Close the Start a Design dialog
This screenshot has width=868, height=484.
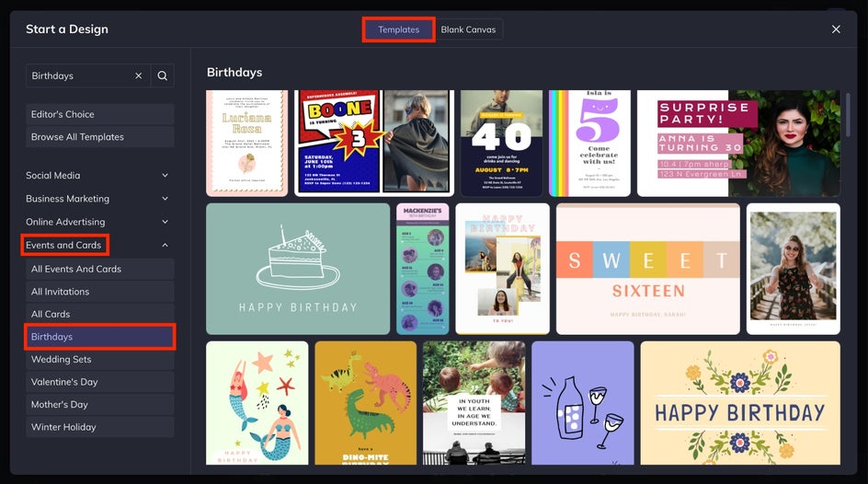click(836, 29)
